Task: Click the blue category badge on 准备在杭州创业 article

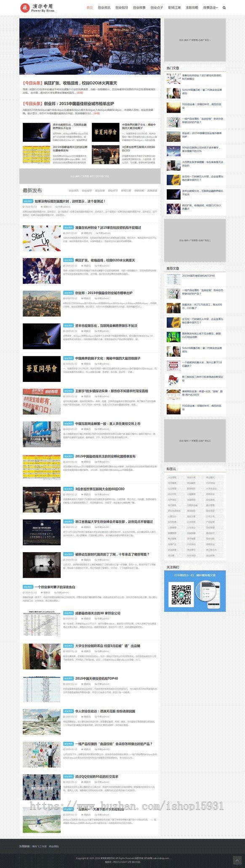Action: (69, 228)
